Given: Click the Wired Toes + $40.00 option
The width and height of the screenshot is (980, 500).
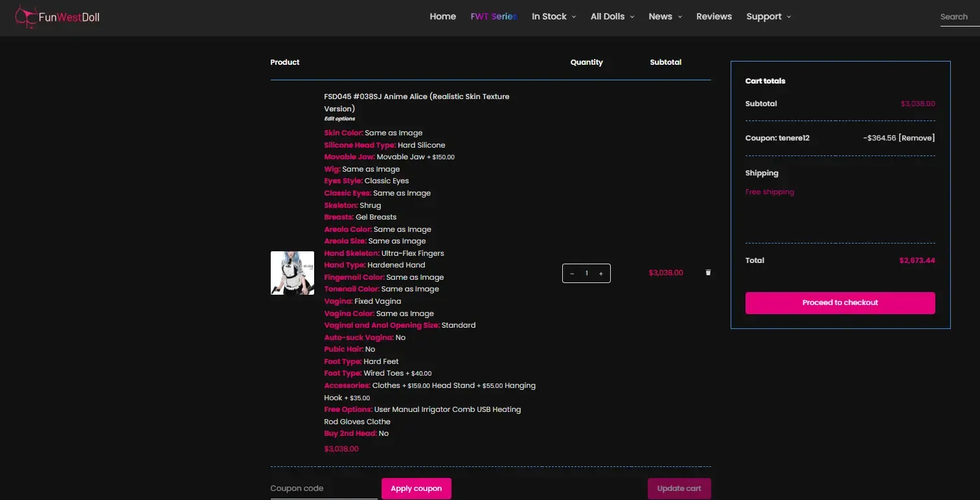Looking at the screenshot, I should click(x=378, y=373).
